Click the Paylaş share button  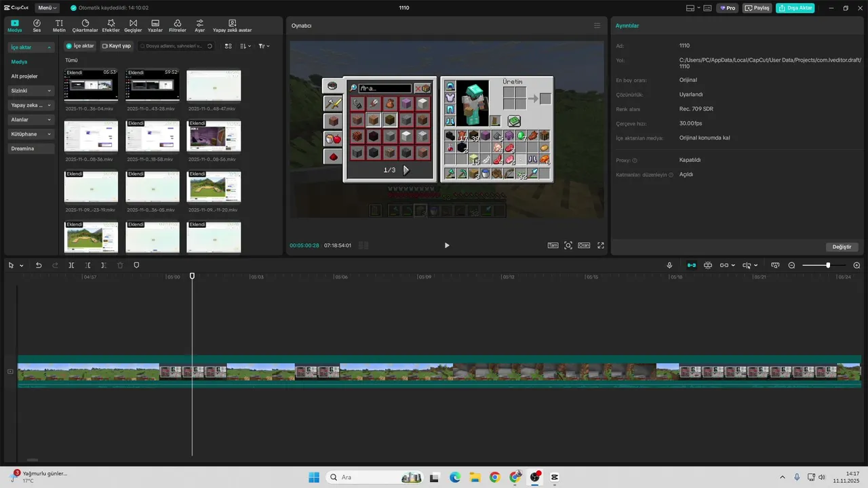(757, 8)
